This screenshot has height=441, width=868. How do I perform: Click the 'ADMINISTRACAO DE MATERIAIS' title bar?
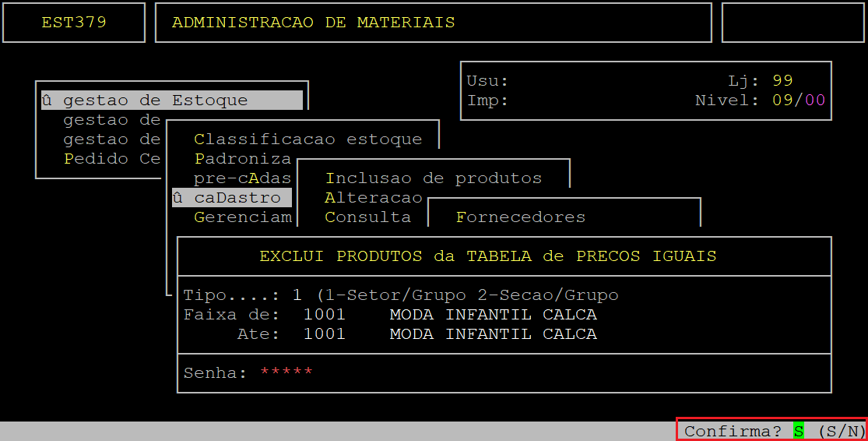pyautogui.click(x=433, y=23)
